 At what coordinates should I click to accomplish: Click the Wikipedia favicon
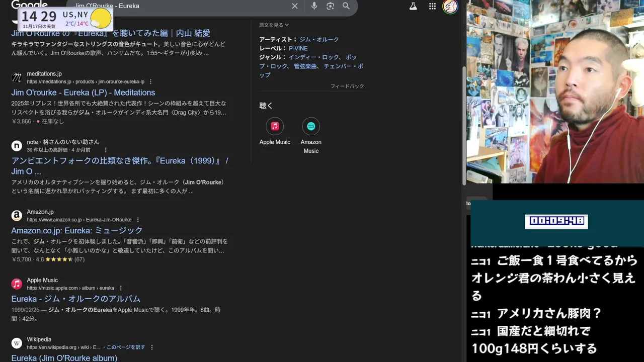pyautogui.click(x=17, y=343)
